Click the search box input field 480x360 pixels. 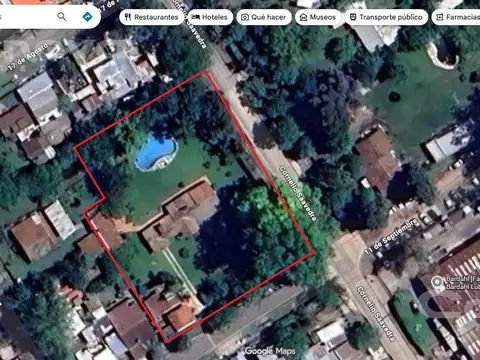point(27,16)
